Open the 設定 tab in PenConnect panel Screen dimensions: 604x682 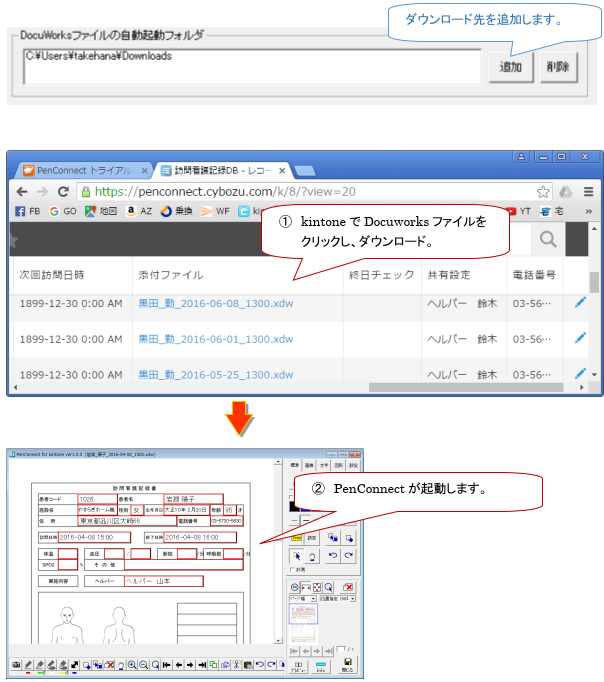354,465
